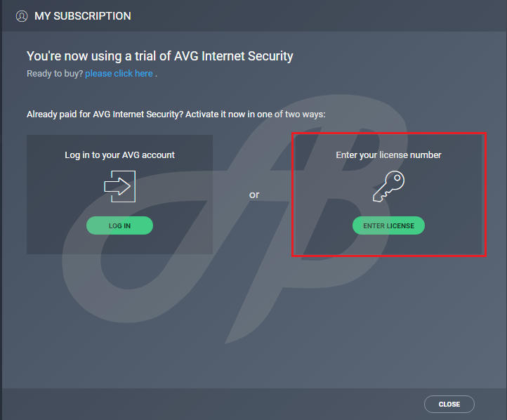507x420 pixels.
Task: Open the 'please click here' purchase link
Action: coord(119,74)
